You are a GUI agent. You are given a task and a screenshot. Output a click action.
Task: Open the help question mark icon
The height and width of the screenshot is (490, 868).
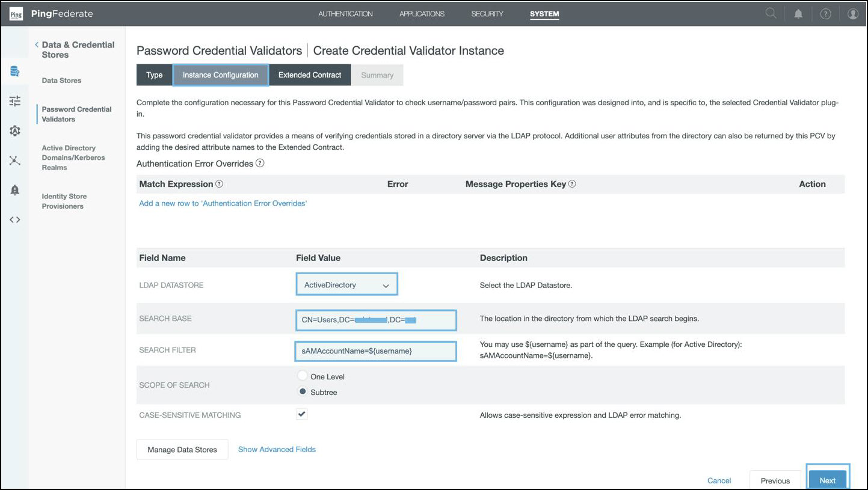tap(825, 14)
